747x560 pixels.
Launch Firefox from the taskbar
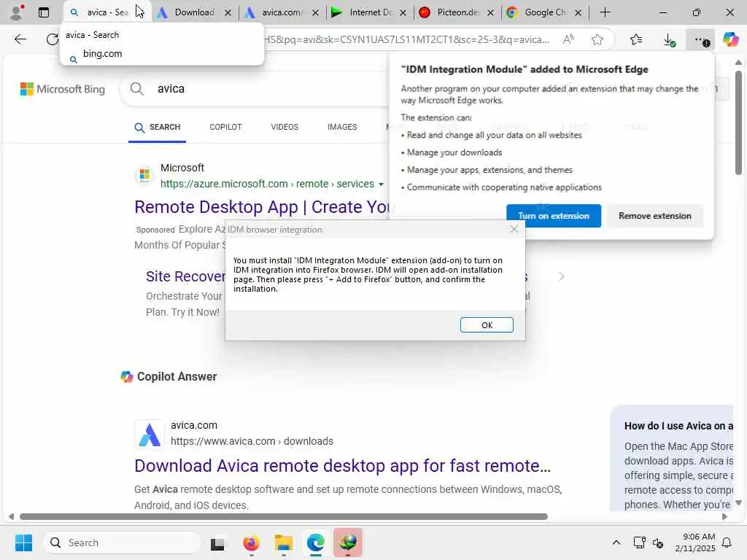point(251,542)
